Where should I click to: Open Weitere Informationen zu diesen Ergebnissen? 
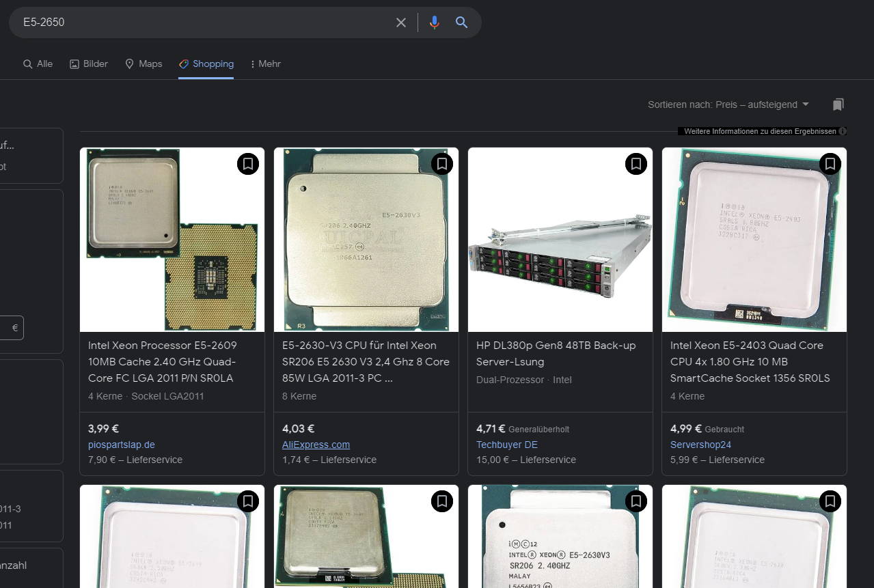[762, 131]
